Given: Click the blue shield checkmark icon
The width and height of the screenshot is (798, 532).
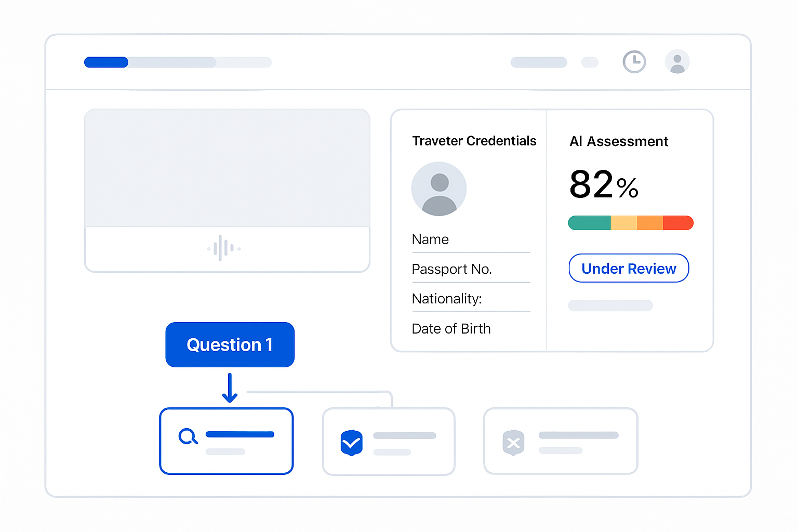Looking at the screenshot, I should tap(351, 443).
